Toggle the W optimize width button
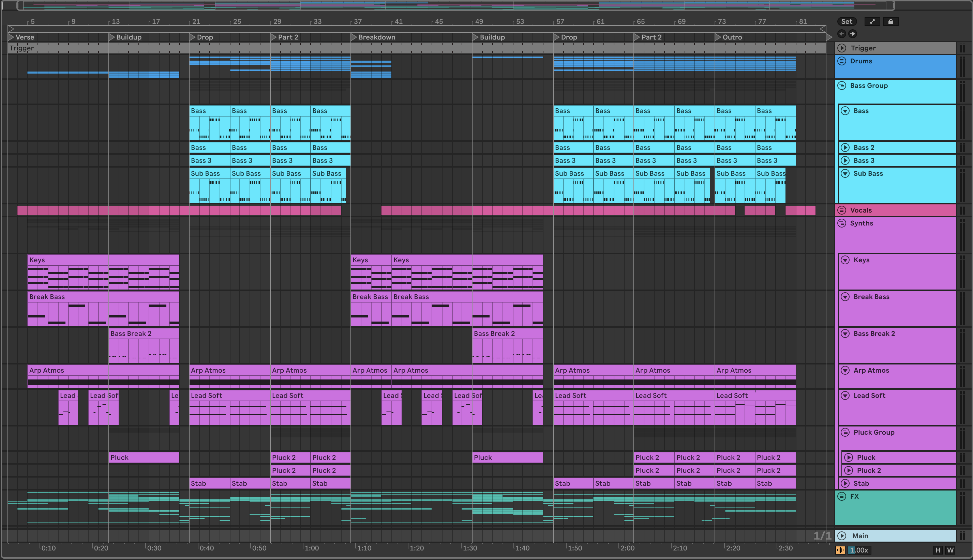The width and height of the screenshot is (973, 560). click(x=950, y=550)
